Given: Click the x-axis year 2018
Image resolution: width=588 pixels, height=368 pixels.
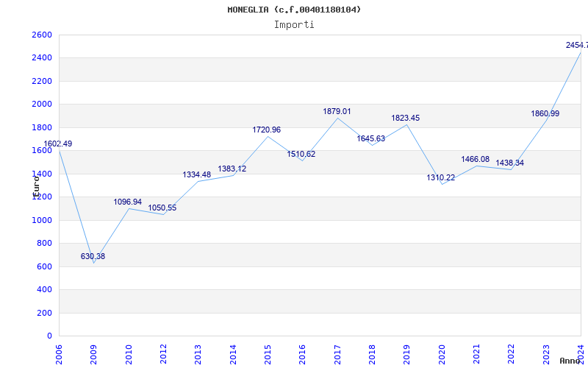Looking at the screenshot, I should coord(372,354).
